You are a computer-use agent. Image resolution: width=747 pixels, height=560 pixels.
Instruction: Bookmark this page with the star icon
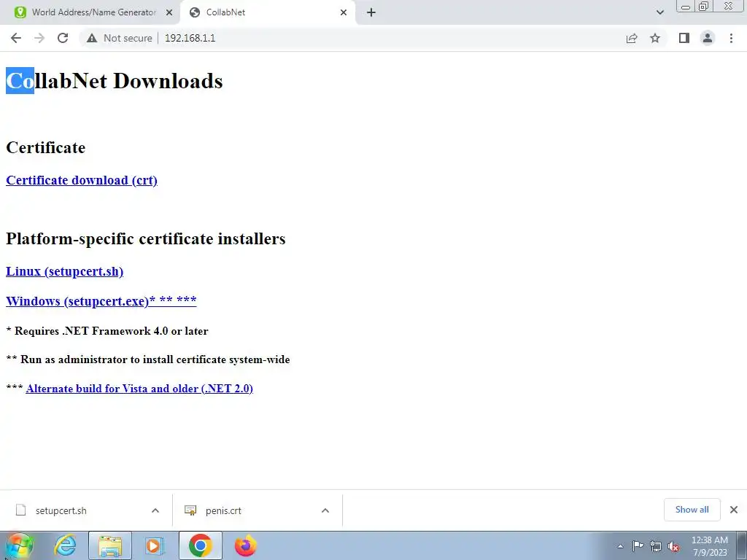pos(655,38)
